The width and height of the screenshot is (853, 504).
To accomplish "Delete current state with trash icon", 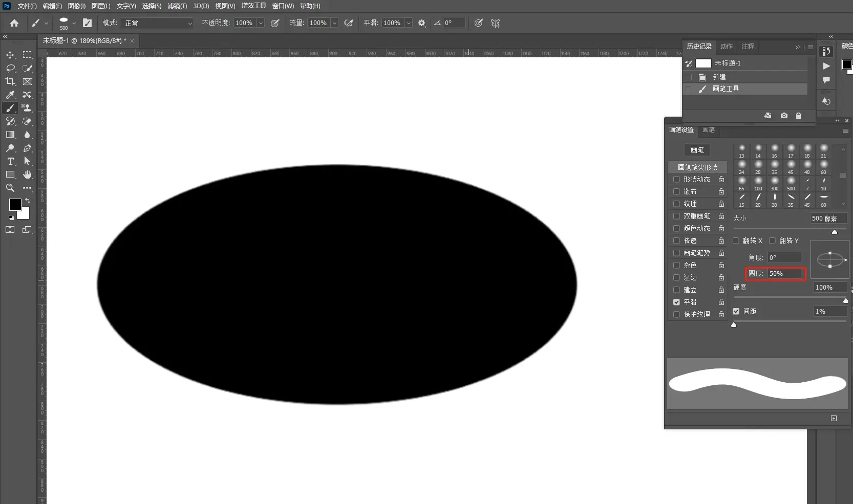I will (x=798, y=116).
